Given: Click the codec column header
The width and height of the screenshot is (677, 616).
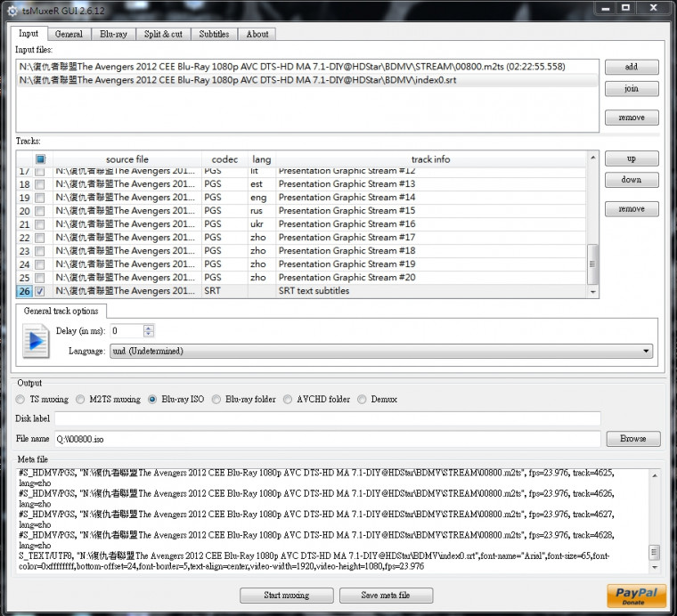Looking at the screenshot, I should click(x=224, y=159).
